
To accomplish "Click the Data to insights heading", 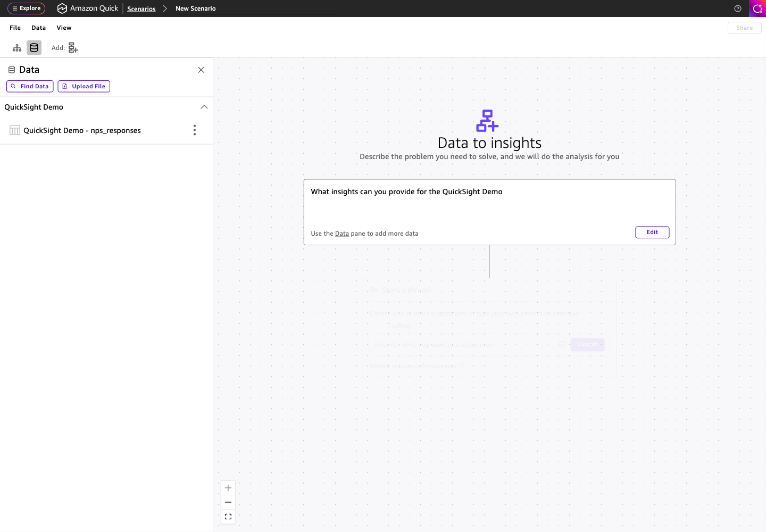I will [x=489, y=143].
